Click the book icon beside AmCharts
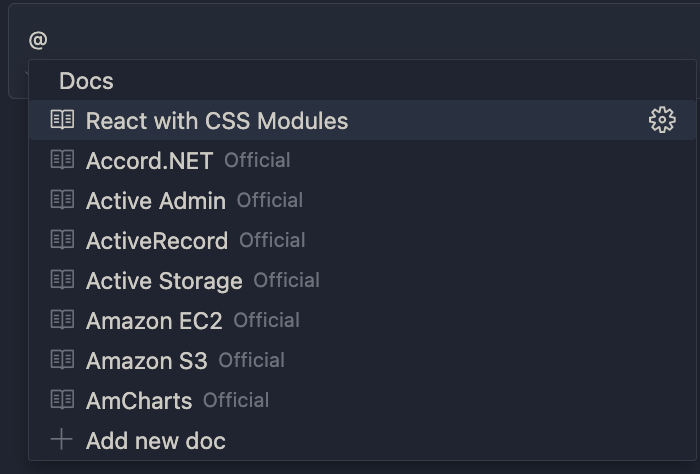 tap(62, 399)
